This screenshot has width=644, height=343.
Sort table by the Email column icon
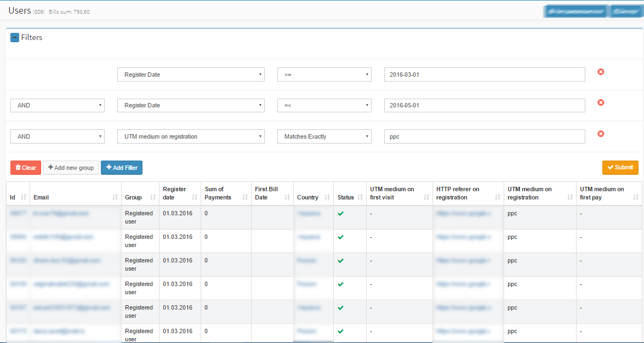point(115,198)
